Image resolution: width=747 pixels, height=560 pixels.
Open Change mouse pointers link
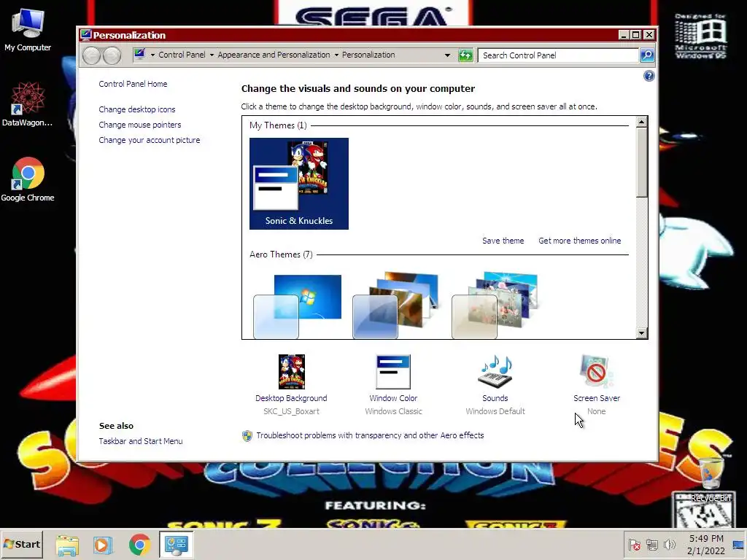139,125
